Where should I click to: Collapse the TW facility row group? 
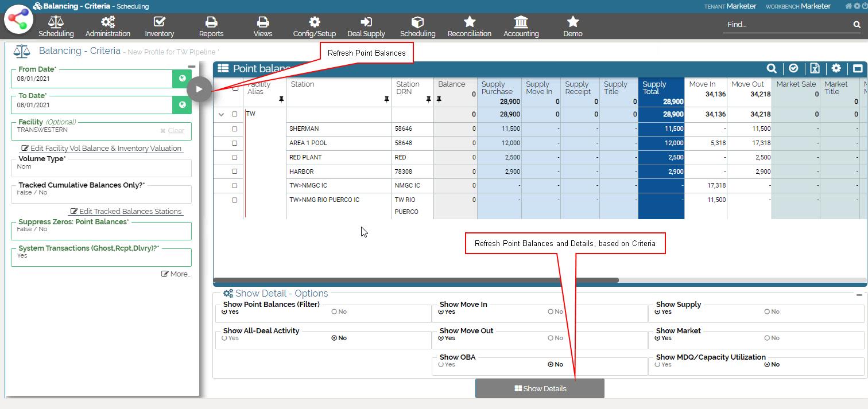(x=221, y=115)
